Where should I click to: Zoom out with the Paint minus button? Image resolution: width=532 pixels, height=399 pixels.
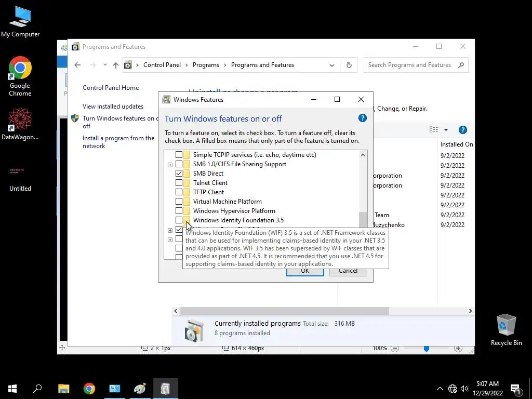click(395, 349)
